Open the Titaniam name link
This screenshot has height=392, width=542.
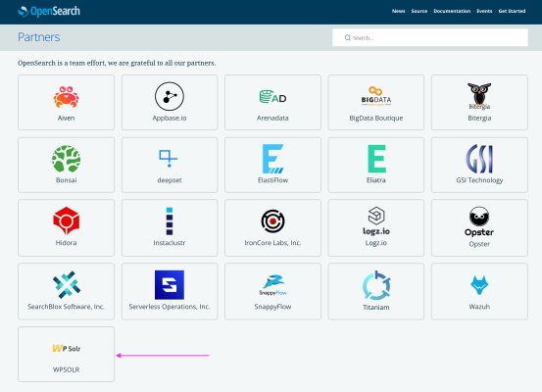(376, 307)
